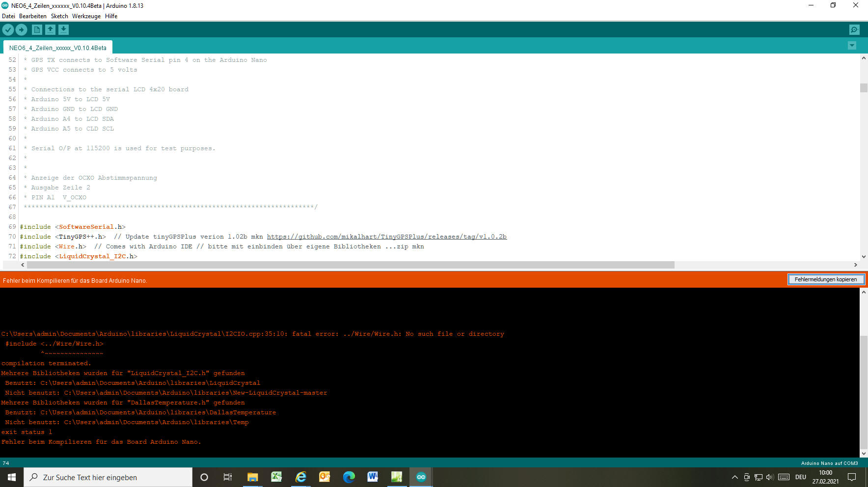The image size is (868, 487).
Task: Click the touch keyboard tray icon
Action: 784,477
